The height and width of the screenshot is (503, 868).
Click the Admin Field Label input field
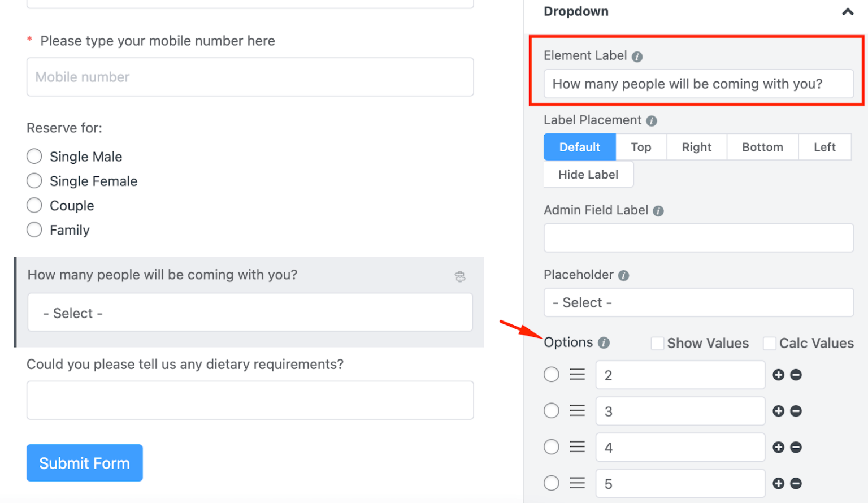pyautogui.click(x=698, y=237)
